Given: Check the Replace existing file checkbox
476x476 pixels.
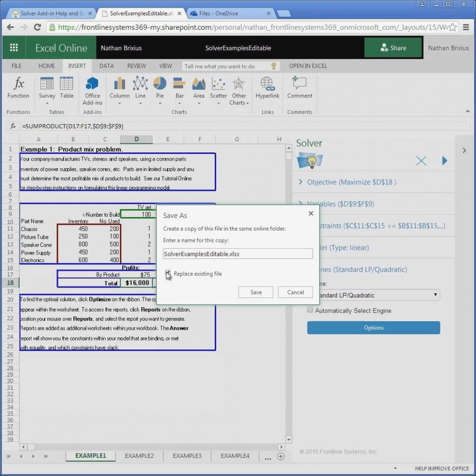Looking at the screenshot, I should pos(168,274).
